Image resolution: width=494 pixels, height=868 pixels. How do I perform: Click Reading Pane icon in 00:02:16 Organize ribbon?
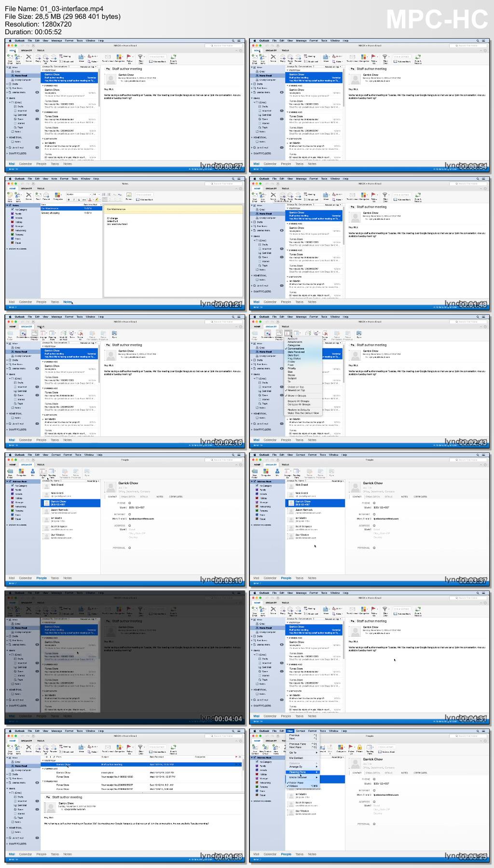tap(52, 333)
